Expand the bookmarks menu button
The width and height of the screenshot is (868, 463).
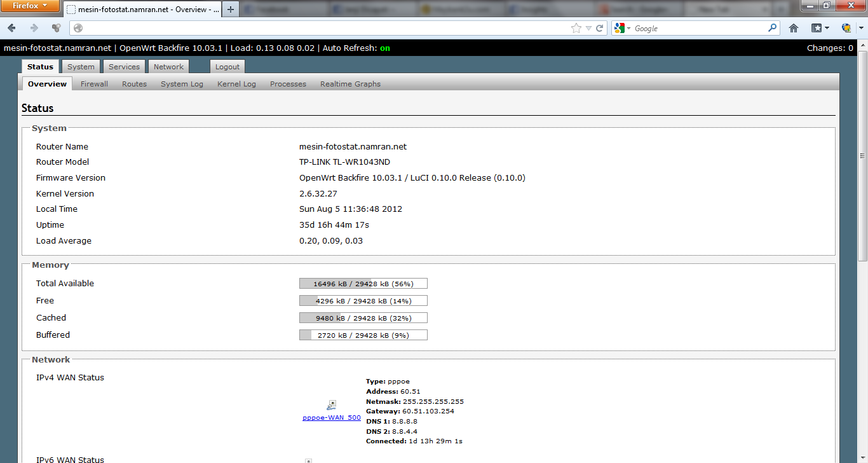pos(820,28)
